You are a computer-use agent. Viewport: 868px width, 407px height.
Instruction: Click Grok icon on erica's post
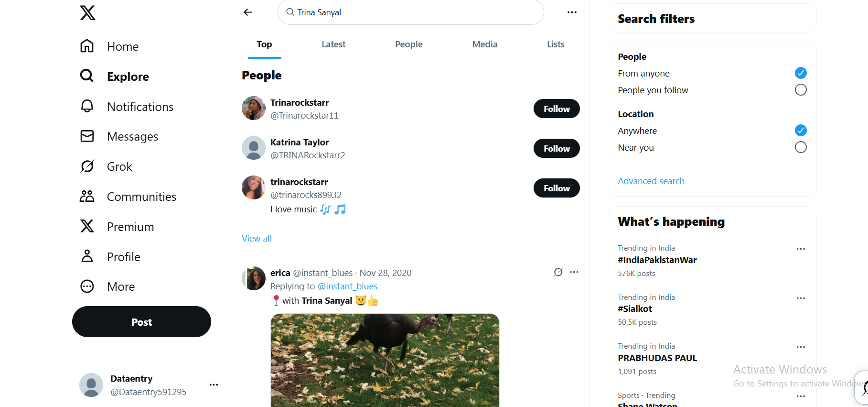pyautogui.click(x=558, y=272)
